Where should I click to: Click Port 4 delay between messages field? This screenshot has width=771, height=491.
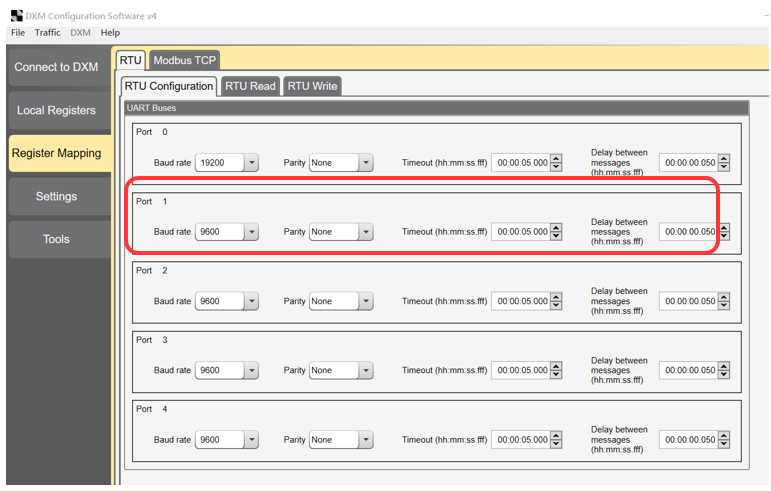(x=689, y=440)
